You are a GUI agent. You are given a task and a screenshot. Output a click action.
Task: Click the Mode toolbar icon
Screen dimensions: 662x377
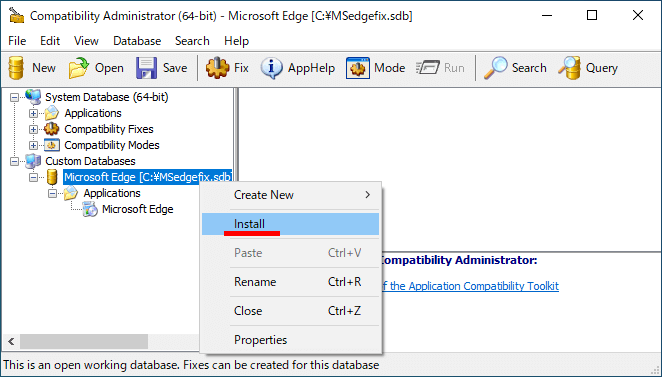[358, 68]
